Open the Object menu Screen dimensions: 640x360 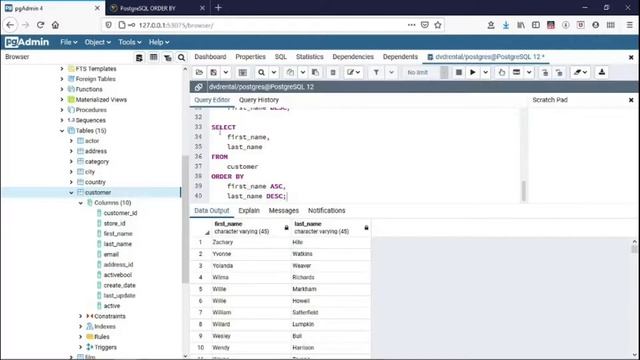coord(98,42)
